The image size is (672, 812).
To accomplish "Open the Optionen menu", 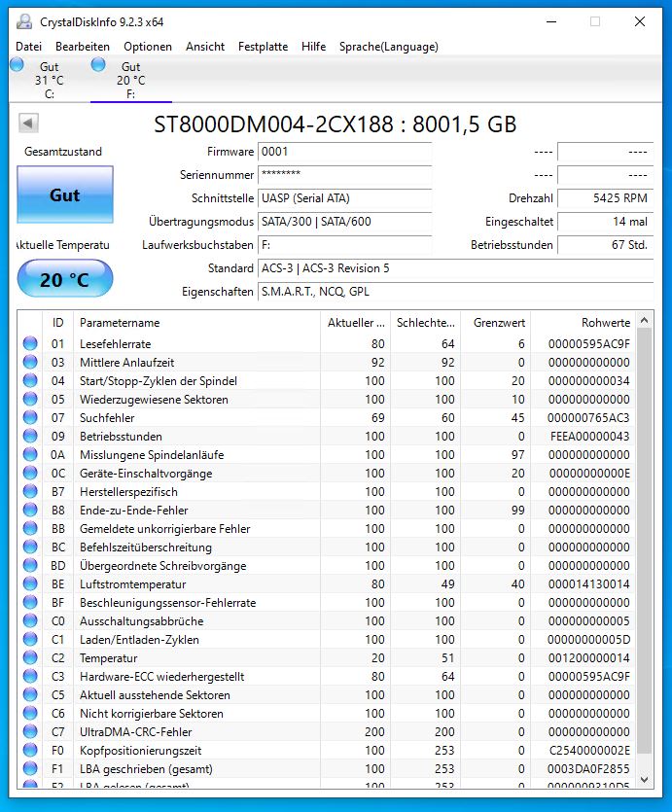I will (148, 47).
